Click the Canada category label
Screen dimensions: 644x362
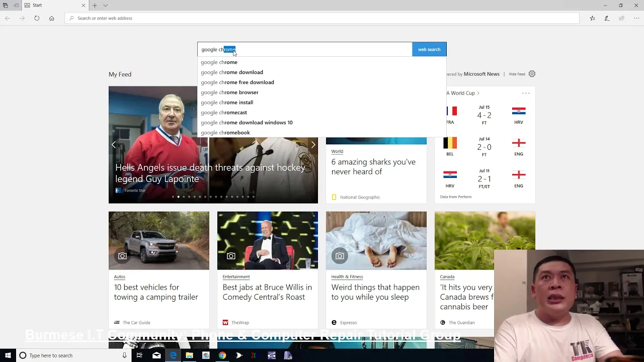coord(447,277)
